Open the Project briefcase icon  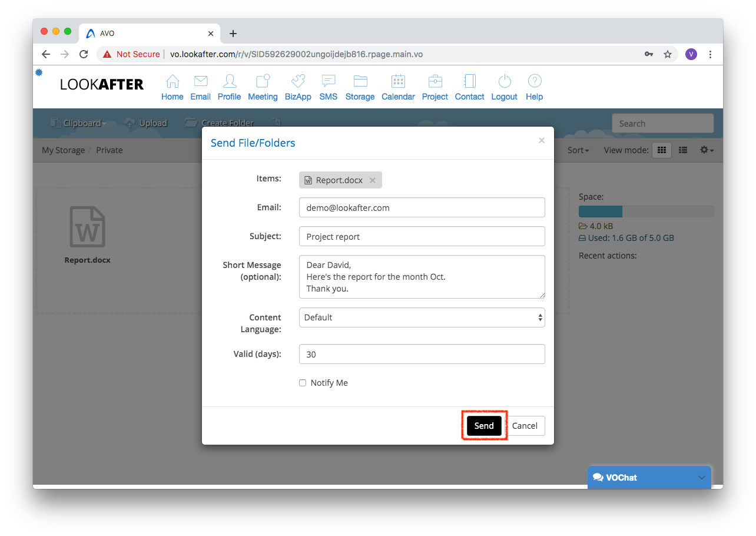click(435, 81)
